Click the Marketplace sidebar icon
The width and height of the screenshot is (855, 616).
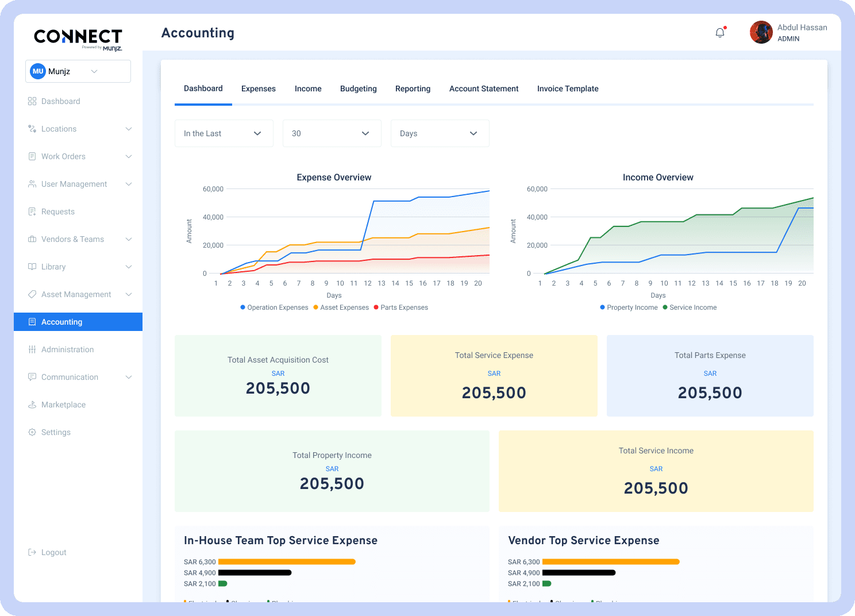(32, 405)
